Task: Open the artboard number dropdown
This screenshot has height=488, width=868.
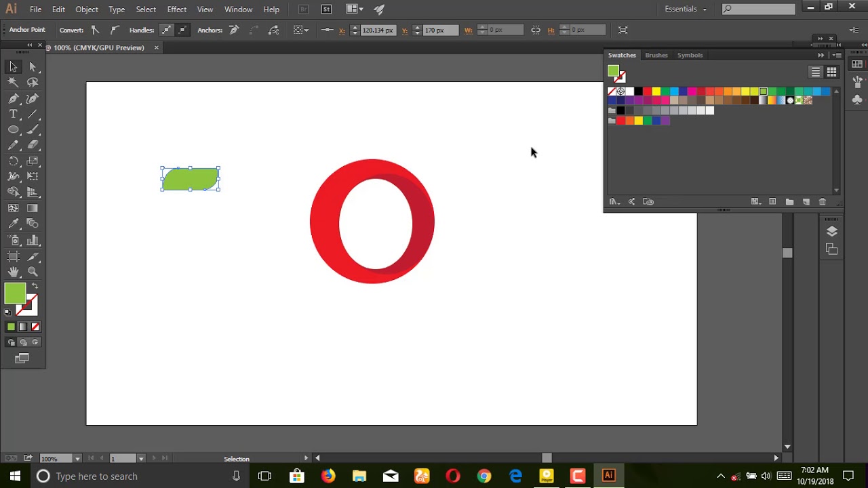Action: [x=141, y=459]
